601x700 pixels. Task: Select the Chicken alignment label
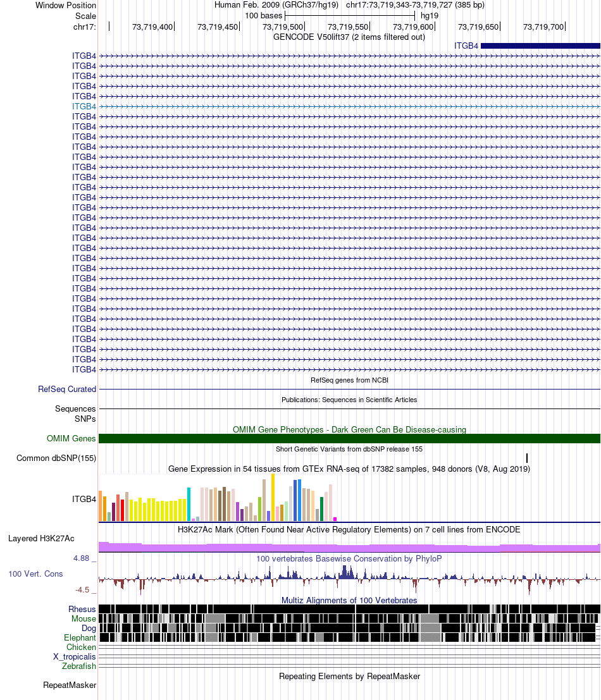pyautogui.click(x=81, y=647)
